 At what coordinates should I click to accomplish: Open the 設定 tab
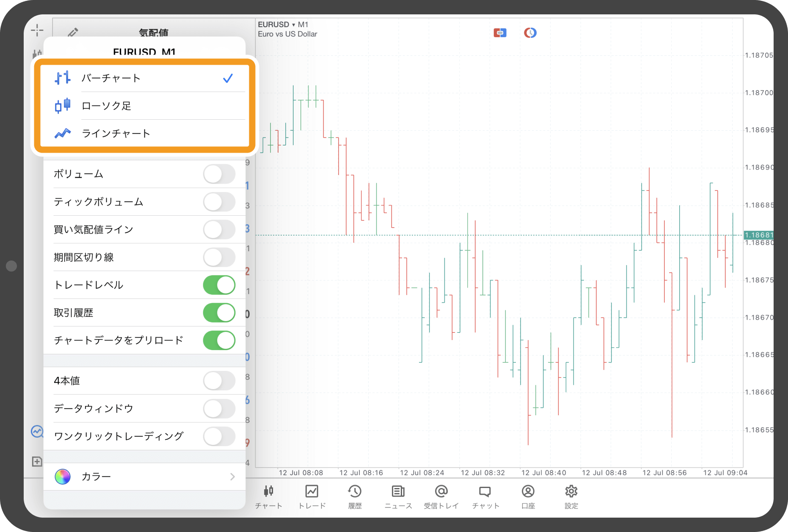[x=571, y=497]
